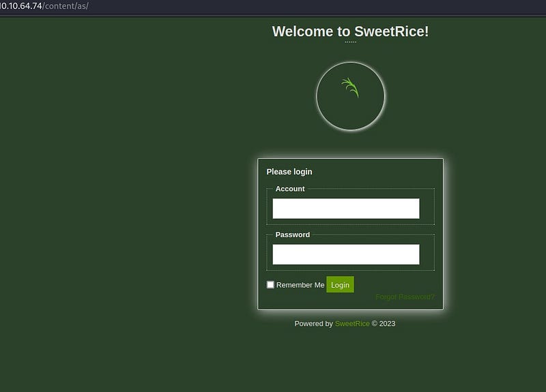
Task: Click the /content/as/ path in URL
Action: point(66,6)
